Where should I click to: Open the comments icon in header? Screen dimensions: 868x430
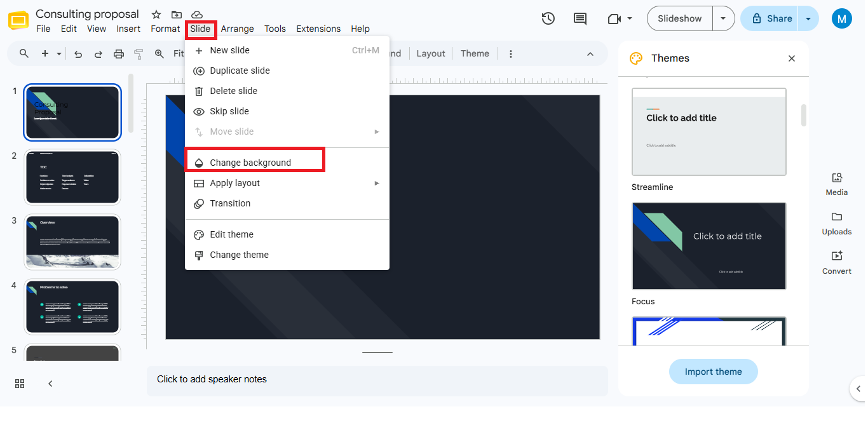580,19
